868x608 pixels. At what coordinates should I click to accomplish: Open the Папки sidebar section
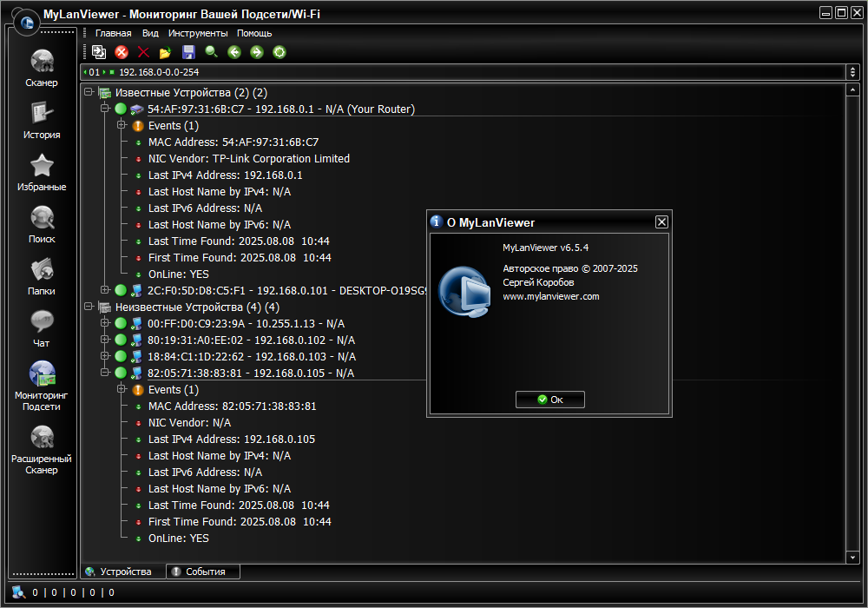42,276
